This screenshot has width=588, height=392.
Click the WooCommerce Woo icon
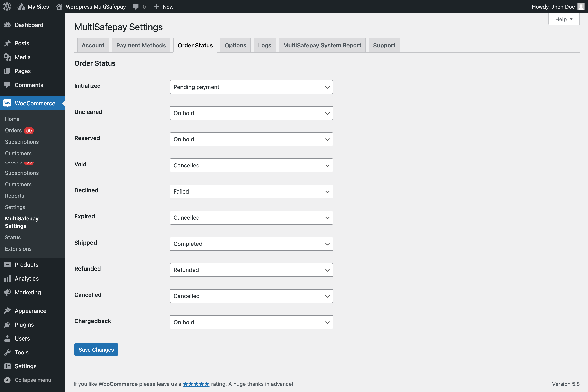tap(8, 103)
